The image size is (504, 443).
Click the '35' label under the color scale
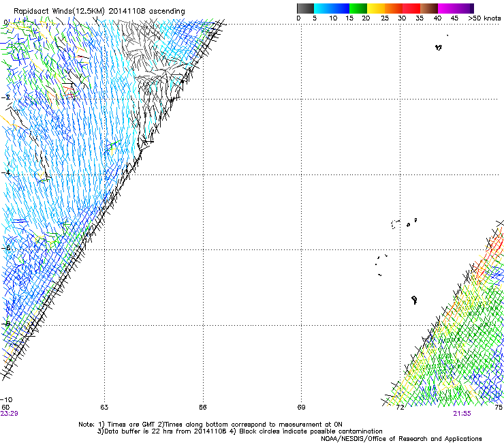420,18
